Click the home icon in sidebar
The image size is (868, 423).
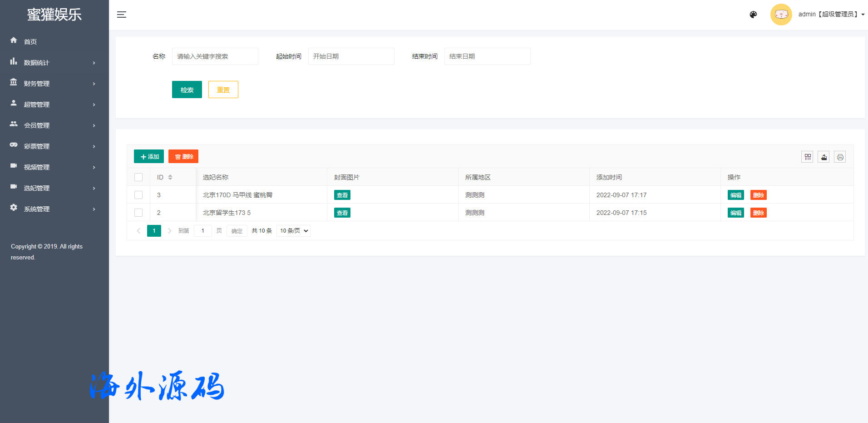click(x=14, y=40)
